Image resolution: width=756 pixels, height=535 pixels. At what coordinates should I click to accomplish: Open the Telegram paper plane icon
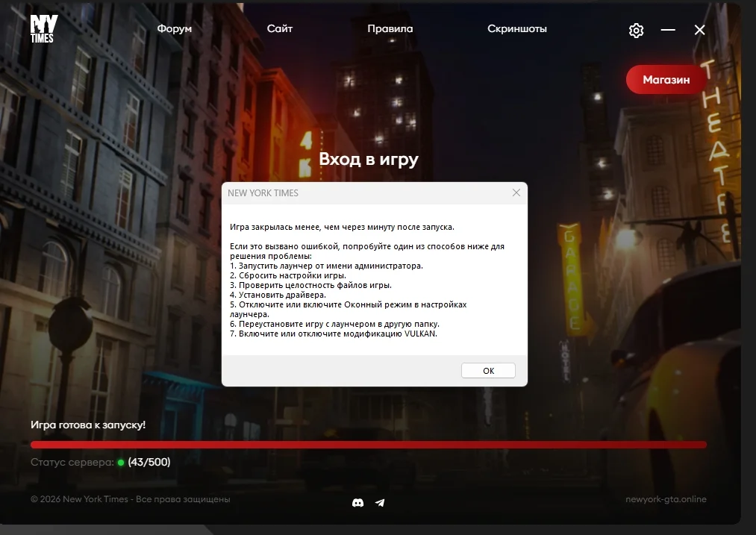380,503
